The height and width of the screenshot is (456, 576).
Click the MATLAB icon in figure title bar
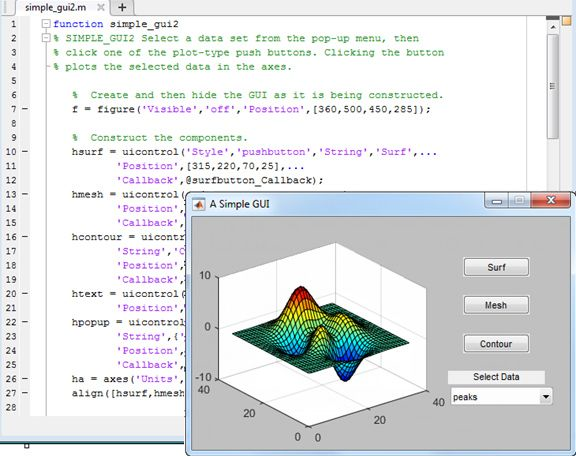click(x=199, y=204)
